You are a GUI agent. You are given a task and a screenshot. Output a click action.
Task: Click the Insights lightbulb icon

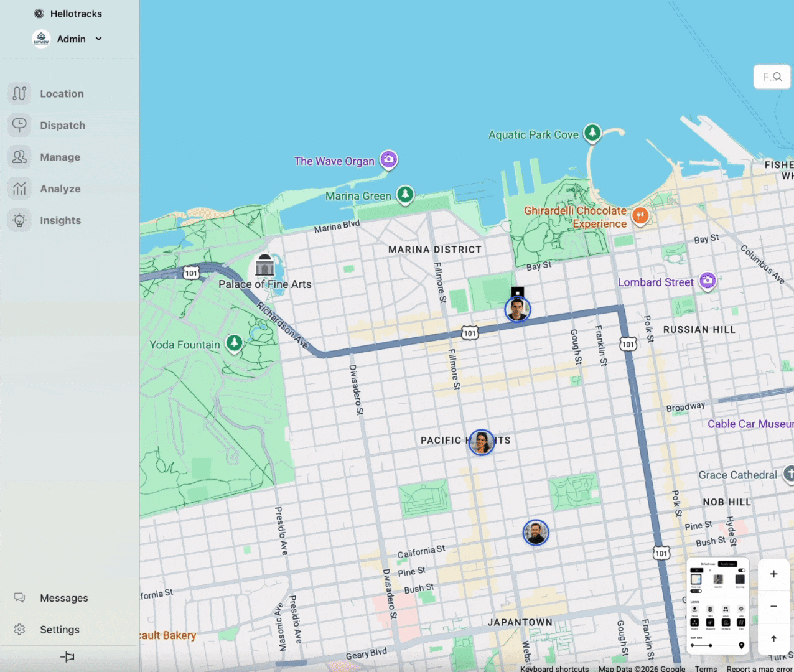[x=19, y=220]
